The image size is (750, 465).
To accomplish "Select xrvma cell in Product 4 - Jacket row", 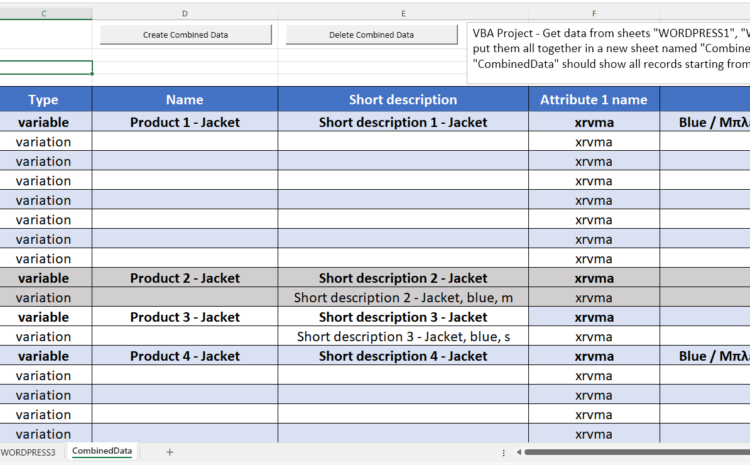I will pos(594,356).
